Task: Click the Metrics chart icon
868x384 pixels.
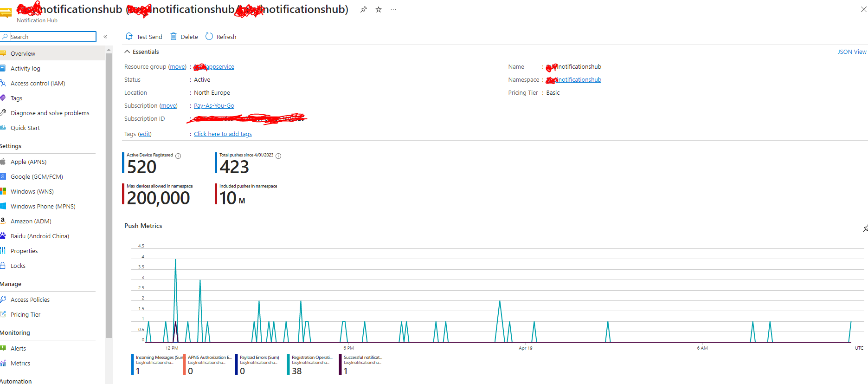Action: (x=3, y=363)
